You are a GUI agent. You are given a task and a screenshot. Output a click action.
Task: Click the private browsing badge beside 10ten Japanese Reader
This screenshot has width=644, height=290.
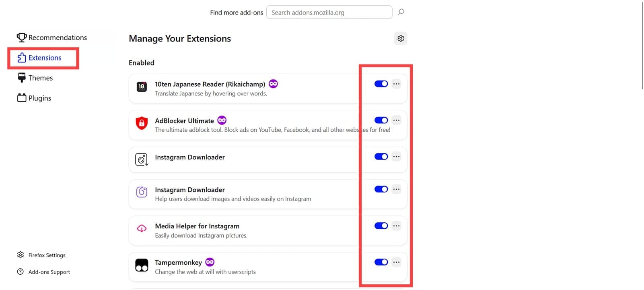point(273,84)
